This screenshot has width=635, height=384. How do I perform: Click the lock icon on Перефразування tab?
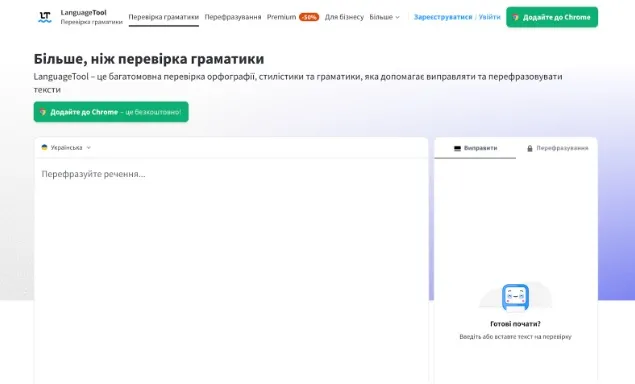tap(530, 149)
